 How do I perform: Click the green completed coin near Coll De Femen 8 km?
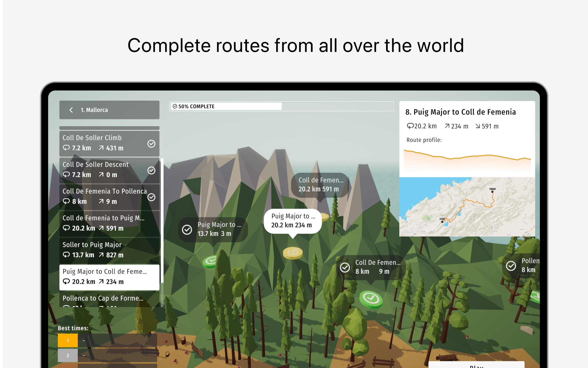click(371, 299)
